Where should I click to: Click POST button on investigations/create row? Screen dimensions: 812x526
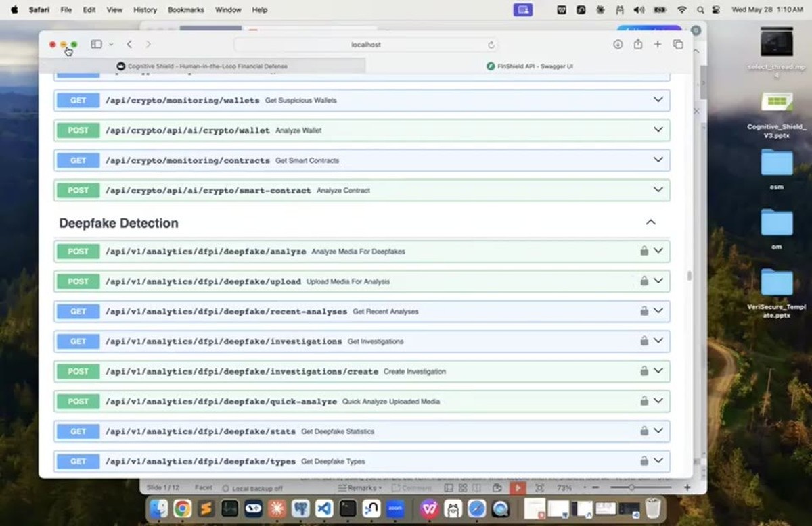click(78, 371)
